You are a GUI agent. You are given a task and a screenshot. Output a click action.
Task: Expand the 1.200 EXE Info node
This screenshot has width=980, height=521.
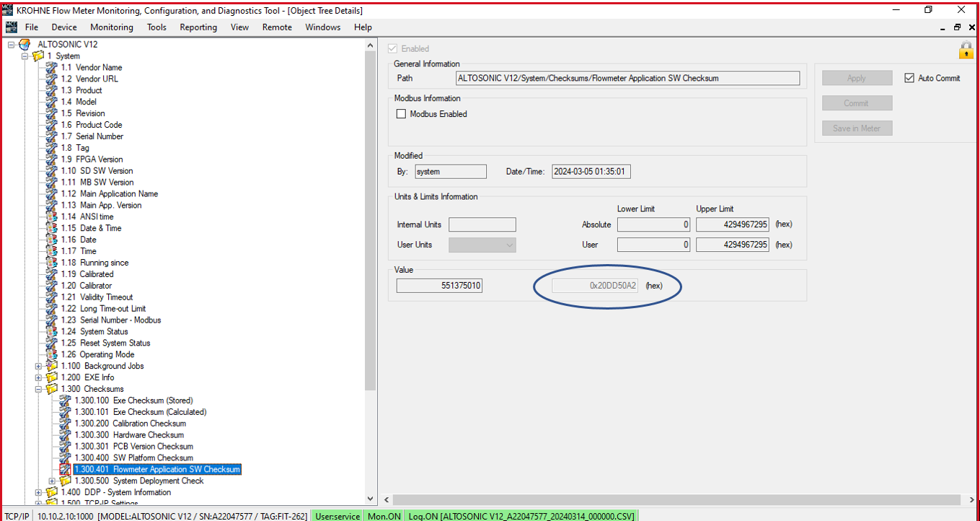[39, 377]
